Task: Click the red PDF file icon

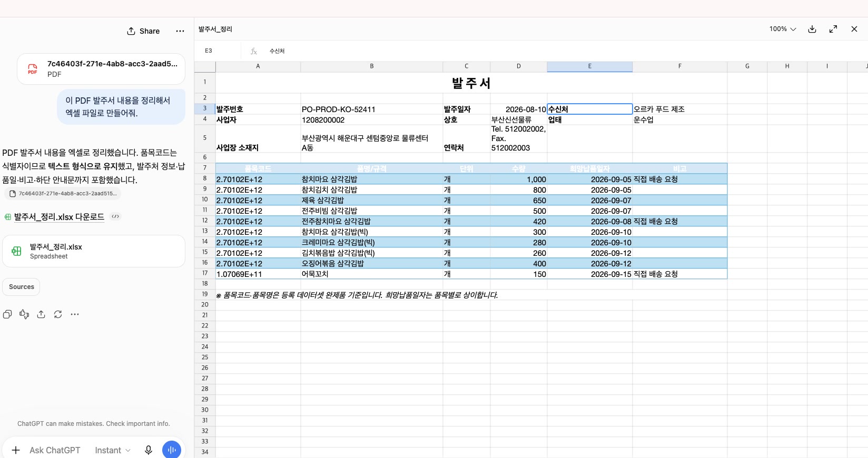Action: 33,69
